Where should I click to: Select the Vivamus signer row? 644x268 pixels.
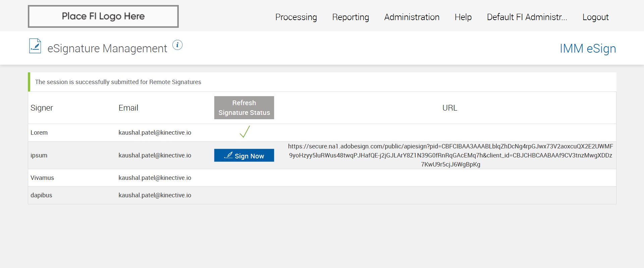(x=42, y=178)
